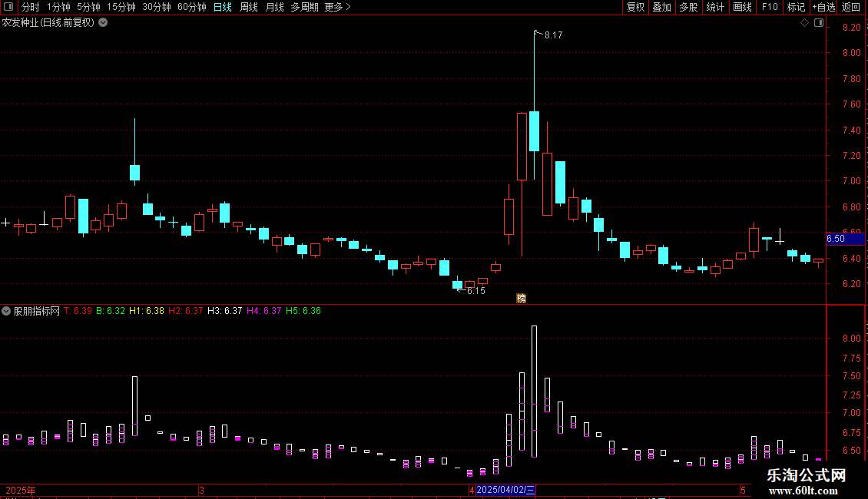Click the H1: 6.38 indicator value
Image resolution: width=868 pixels, height=499 pixels.
pyautogui.click(x=147, y=311)
